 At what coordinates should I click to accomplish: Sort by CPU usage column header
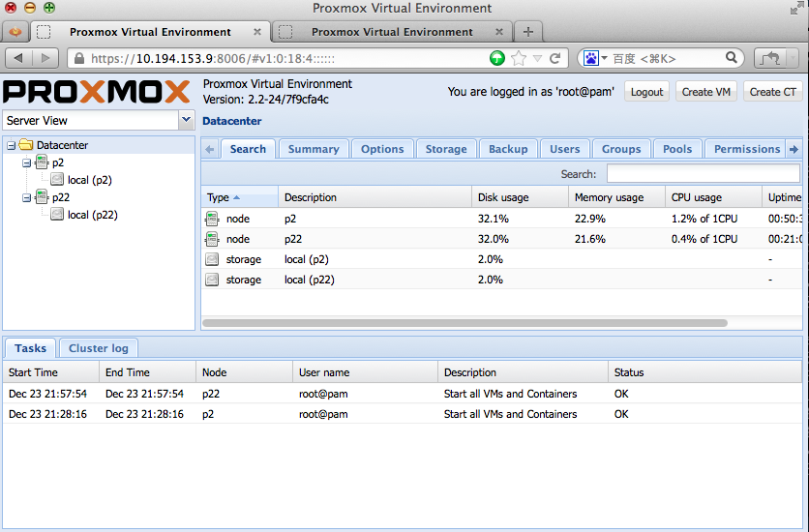click(x=713, y=197)
